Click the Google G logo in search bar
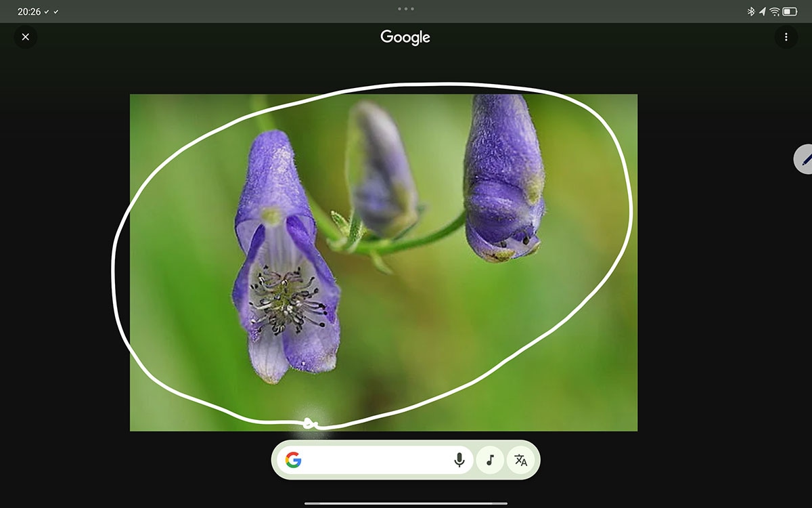812x508 pixels. 293,461
